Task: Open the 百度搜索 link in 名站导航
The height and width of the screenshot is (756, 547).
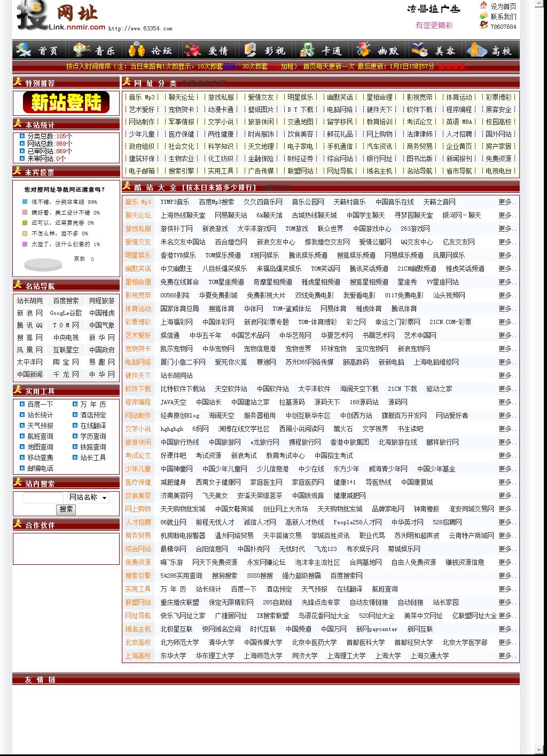Action: [x=66, y=301]
